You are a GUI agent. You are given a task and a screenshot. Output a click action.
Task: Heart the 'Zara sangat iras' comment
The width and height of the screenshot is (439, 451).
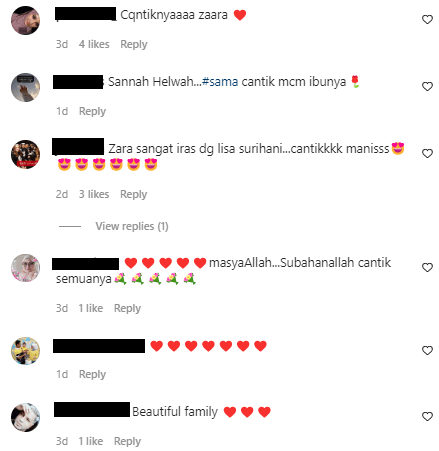[427, 153]
